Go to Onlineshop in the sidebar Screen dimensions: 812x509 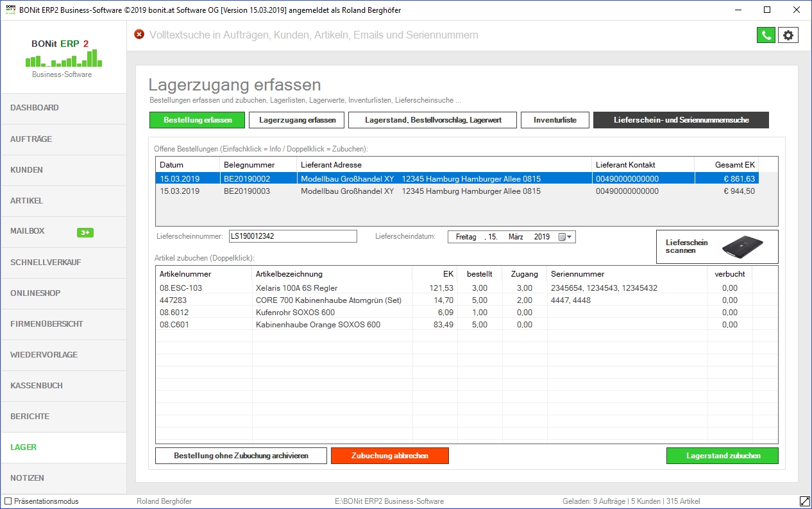pyautogui.click(x=63, y=293)
